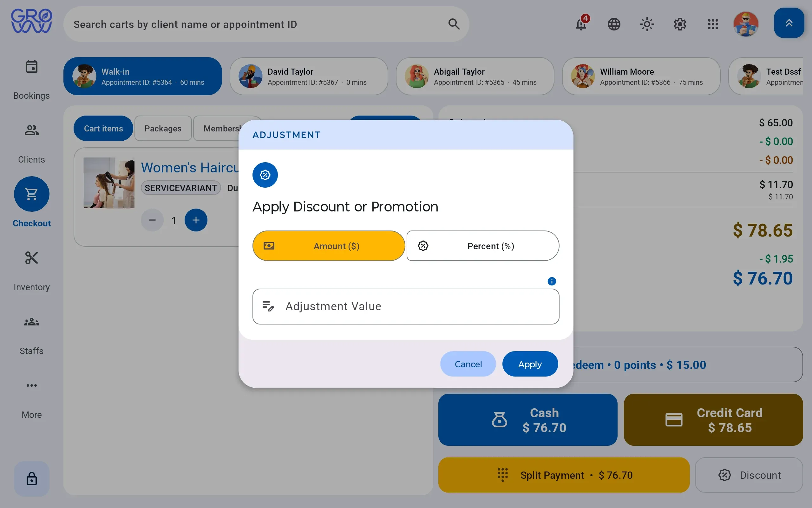Open the notifications bell icon
This screenshot has height=508, width=812.
tap(581, 24)
